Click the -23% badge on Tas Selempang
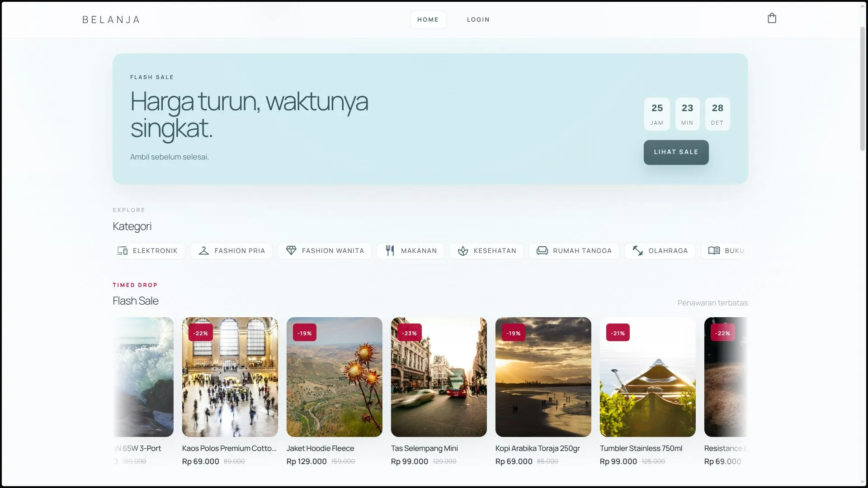This screenshot has height=488, width=868. tap(409, 333)
